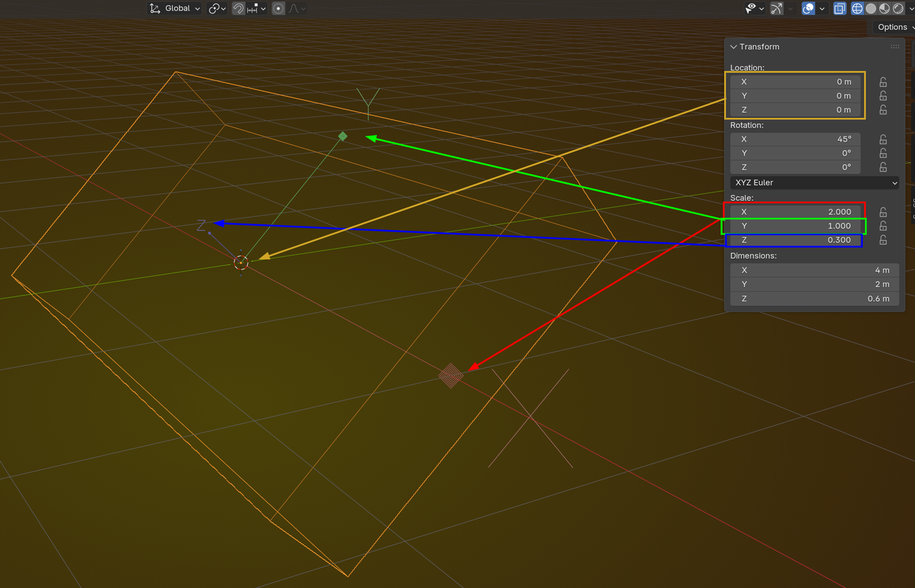Click the Scale X field showing 2.000
This screenshot has width=915, height=588.
point(796,211)
